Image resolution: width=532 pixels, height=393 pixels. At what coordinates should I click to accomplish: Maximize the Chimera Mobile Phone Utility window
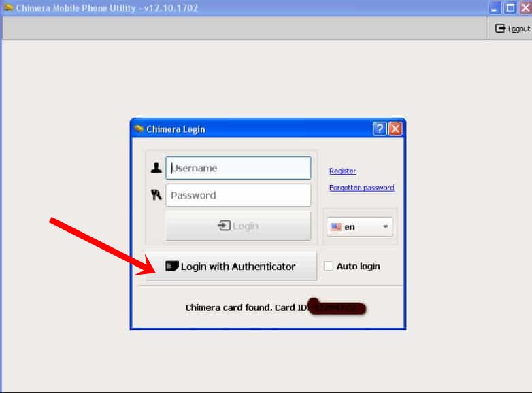510,7
